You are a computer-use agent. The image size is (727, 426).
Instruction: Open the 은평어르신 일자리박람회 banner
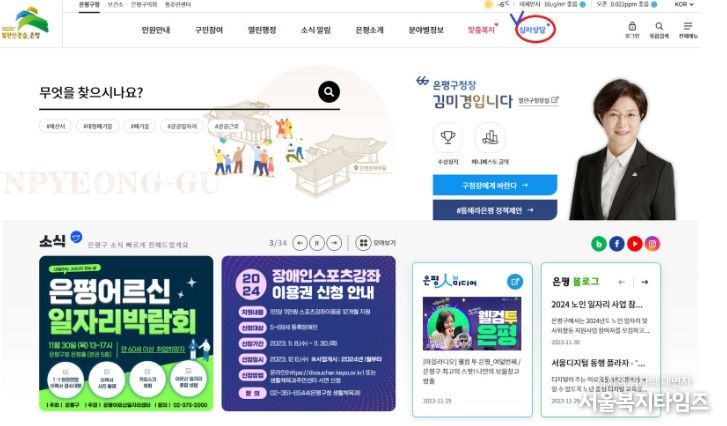pyautogui.click(x=126, y=333)
